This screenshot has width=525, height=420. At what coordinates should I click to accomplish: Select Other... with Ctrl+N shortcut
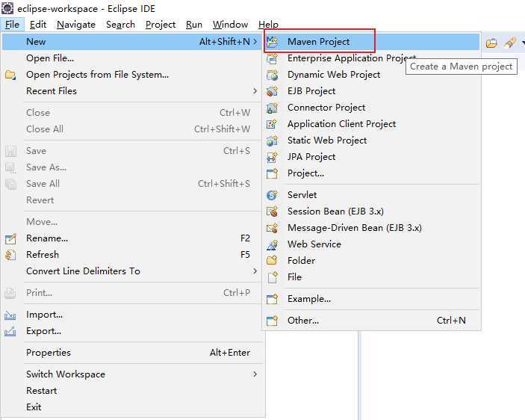tap(372, 321)
